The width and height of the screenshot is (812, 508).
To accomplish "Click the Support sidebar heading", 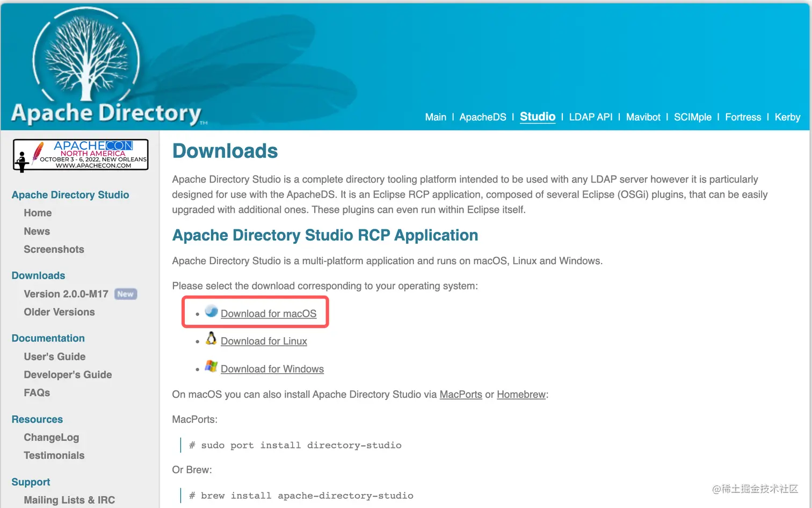I will point(31,482).
